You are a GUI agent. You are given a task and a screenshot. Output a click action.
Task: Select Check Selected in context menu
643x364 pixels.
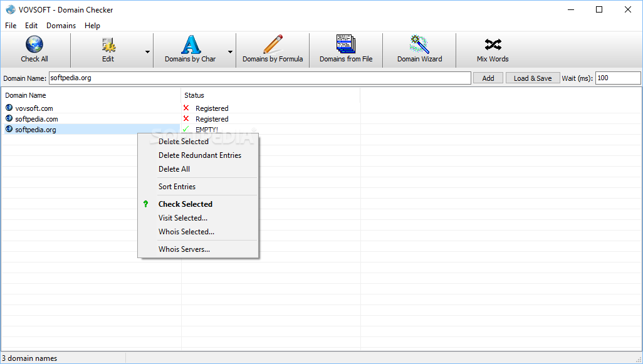pos(198,204)
